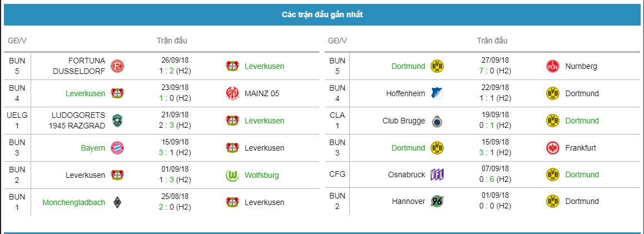
Task: Click the Wolfsburg green logo
Action: pos(232,175)
